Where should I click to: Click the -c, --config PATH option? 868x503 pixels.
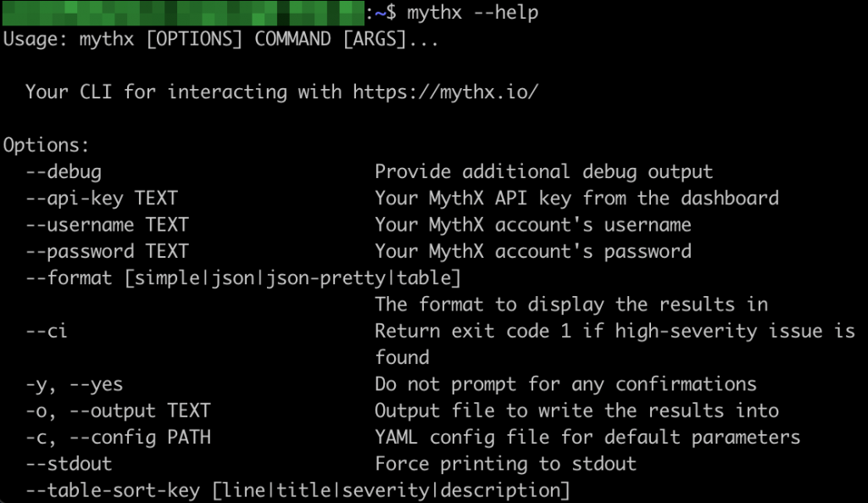pyautogui.click(x=118, y=438)
